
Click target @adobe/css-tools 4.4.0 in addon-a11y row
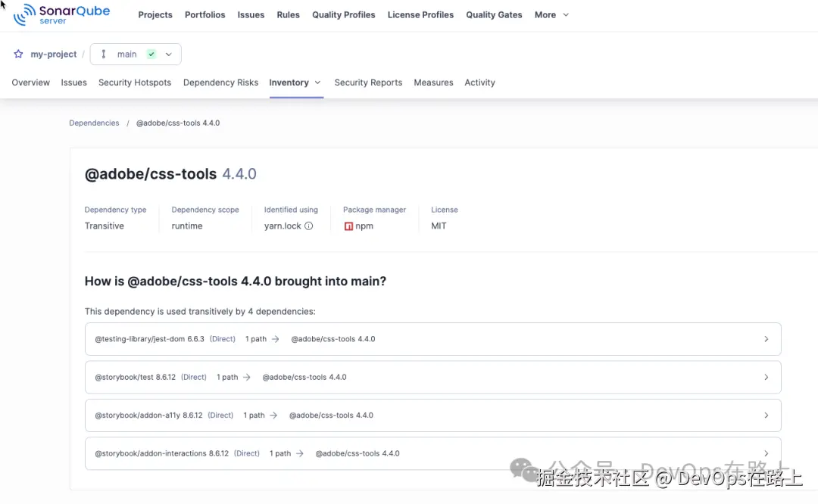pyautogui.click(x=331, y=415)
